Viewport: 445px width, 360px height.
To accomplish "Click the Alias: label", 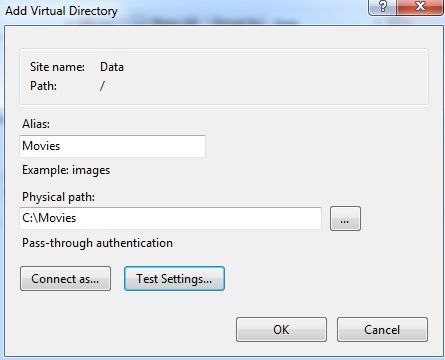I will (x=36, y=124).
